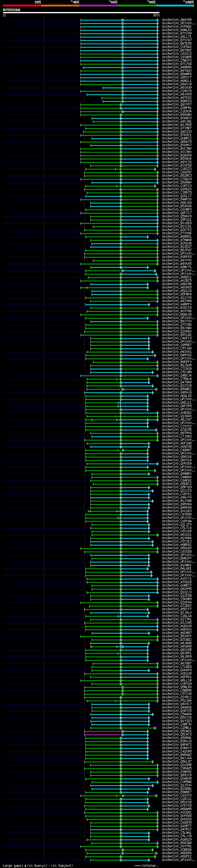
Task: Select hit label UniRef100_Q3MFM1
Action: pyautogui.click(x=177, y=108)
